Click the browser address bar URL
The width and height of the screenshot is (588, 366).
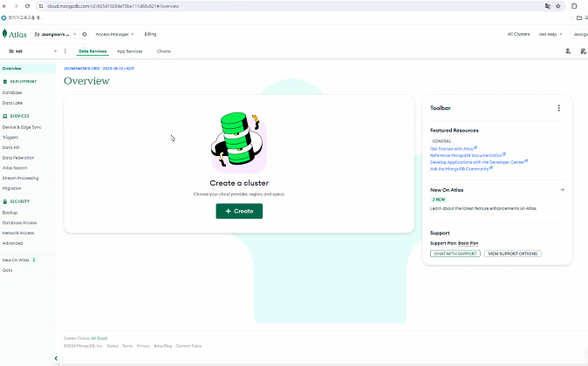pyautogui.click(x=113, y=6)
